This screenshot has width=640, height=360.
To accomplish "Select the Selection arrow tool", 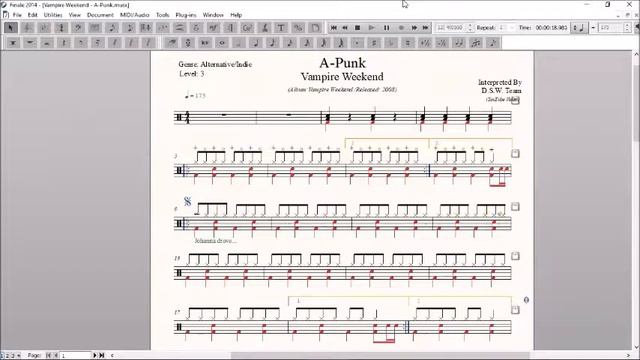I will click(x=11, y=28).
